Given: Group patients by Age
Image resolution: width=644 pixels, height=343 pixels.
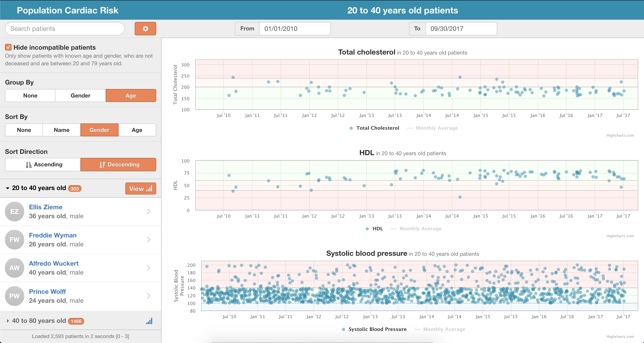Looking at the screenshot, I should tap(131, 95).
